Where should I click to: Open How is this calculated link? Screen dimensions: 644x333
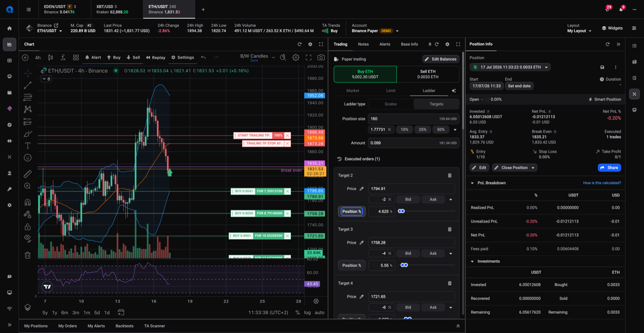602,183
